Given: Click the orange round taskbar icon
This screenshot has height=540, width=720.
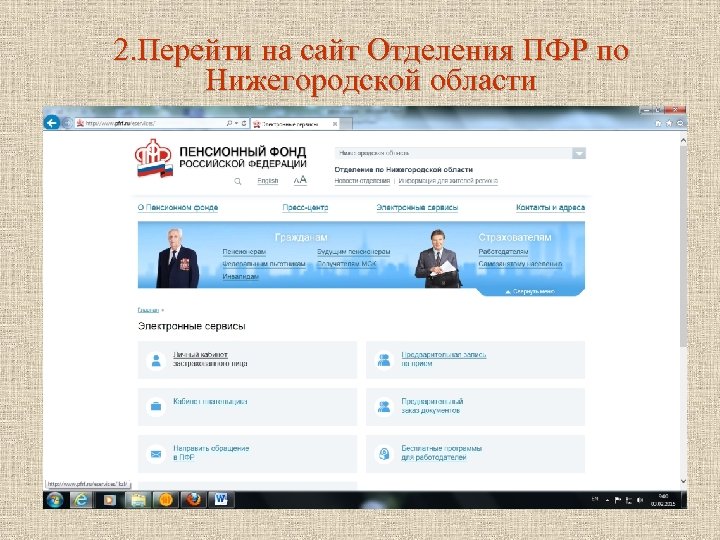Looking at the screenshot, I should [165, 500].
